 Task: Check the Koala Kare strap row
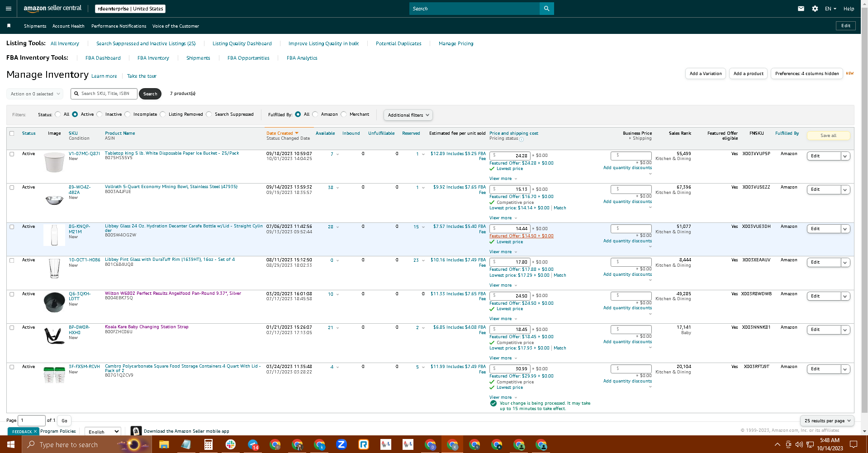(12, 327)
